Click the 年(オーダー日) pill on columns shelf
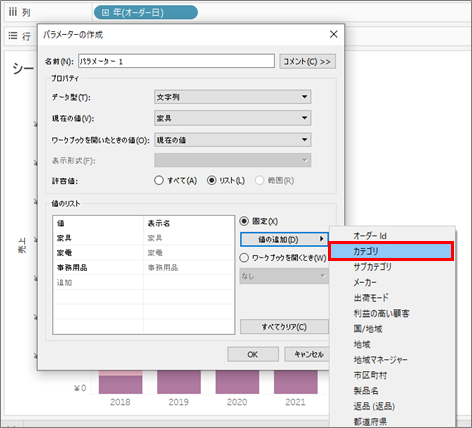This screenshot has height=428, width=472. [x=146, y=12]
